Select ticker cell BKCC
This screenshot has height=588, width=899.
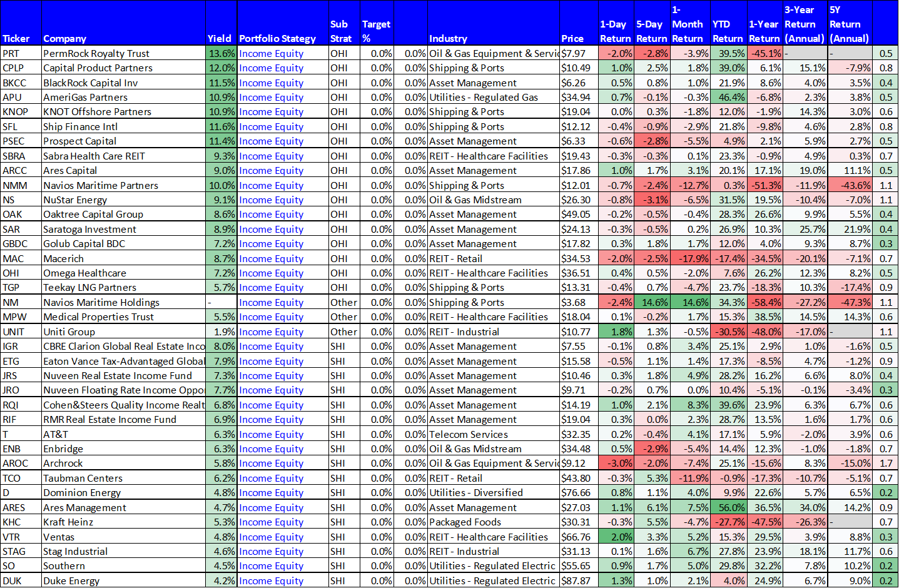point(21,83)
